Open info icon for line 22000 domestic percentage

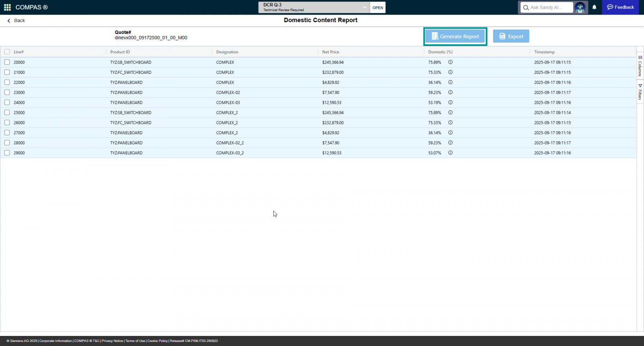pos(450,82)
